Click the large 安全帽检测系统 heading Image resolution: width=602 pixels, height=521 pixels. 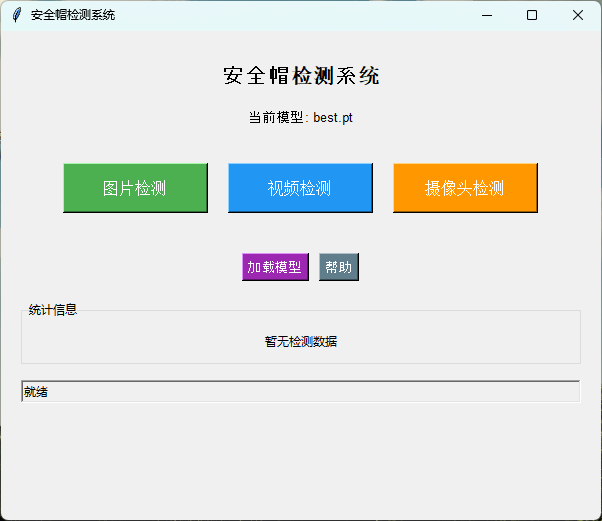pyautogui.click(x=300, y=76)
